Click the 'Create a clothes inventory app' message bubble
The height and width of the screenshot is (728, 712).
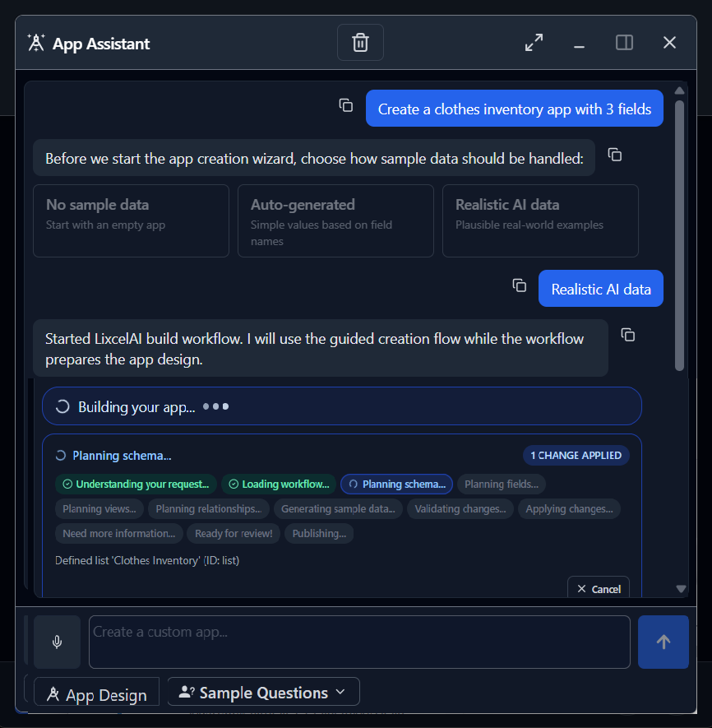coord(515,109)
